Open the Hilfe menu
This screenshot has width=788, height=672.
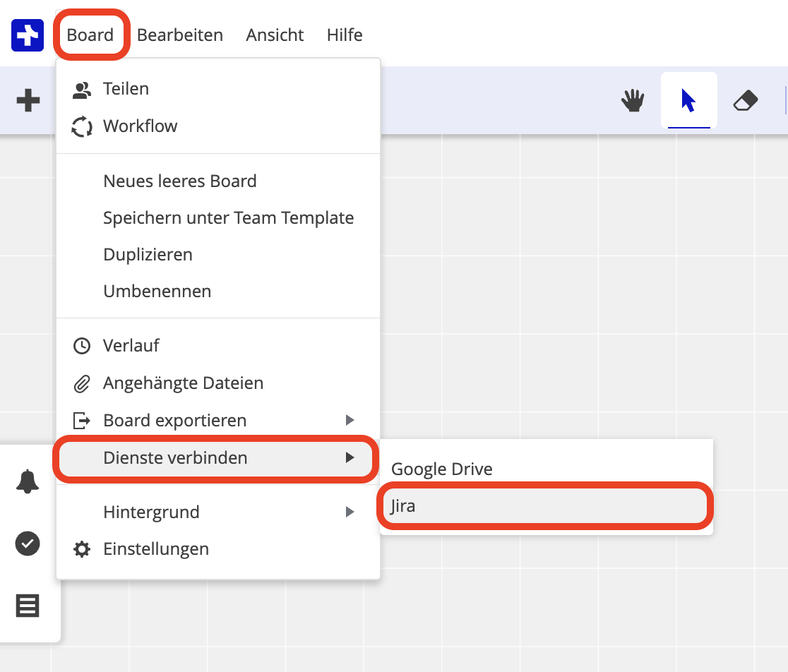point(345,35)
